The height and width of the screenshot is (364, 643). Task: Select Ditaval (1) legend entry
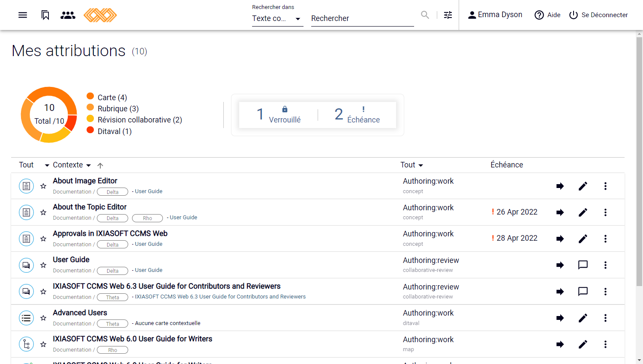point(109,131)
